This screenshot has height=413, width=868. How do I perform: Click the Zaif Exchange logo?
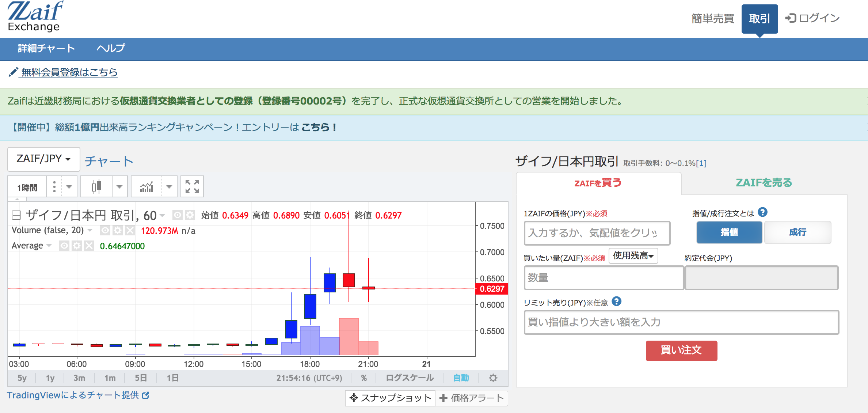point(35,16)
